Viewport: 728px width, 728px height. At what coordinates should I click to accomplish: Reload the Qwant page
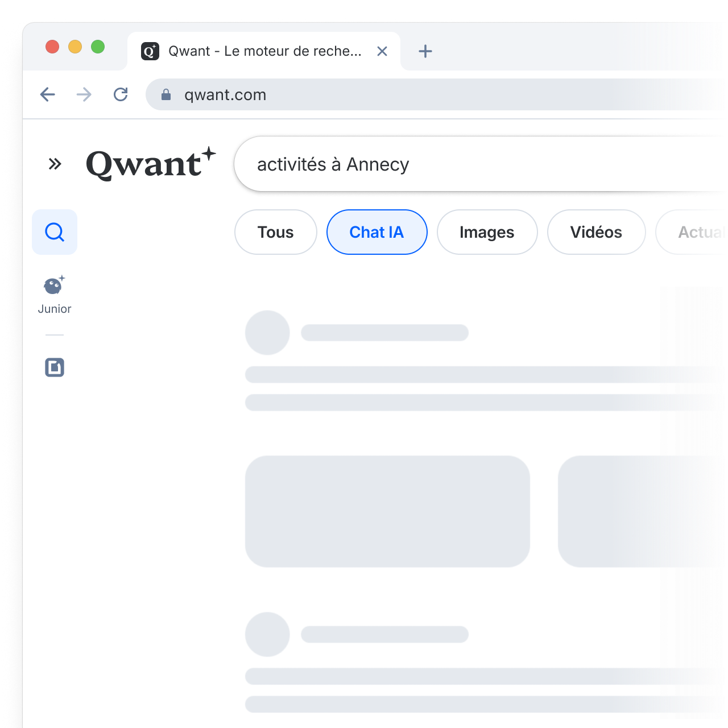(x=121, y=94)
